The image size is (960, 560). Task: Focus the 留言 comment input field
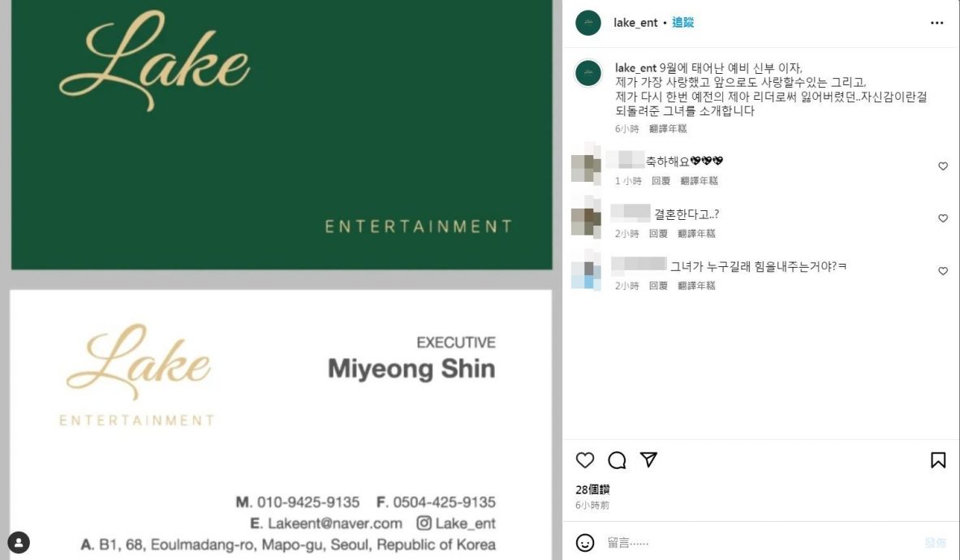(760, 542)
